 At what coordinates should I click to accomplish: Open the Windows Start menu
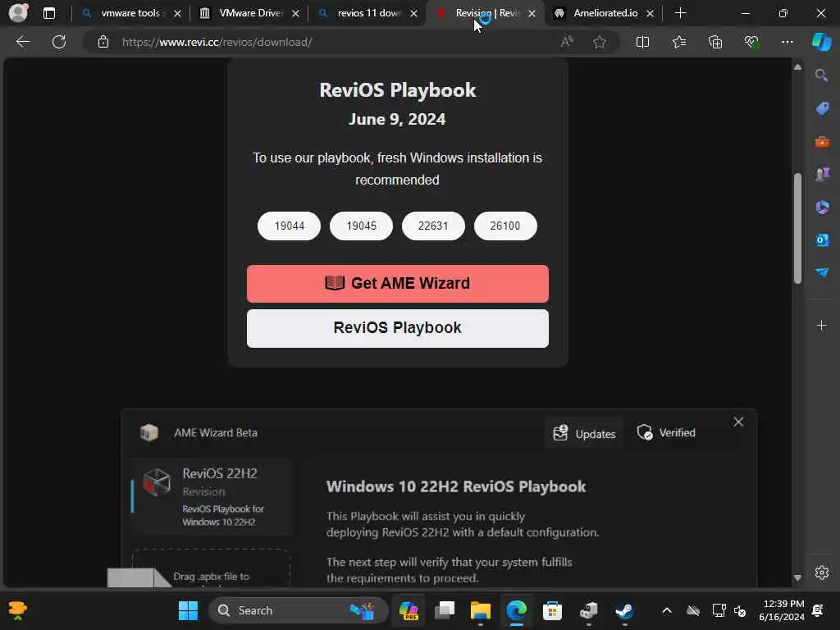click(188, 610)
